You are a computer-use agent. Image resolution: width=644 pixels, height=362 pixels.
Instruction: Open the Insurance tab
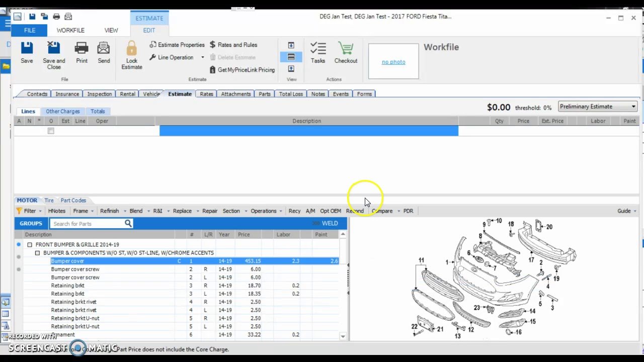67,94
